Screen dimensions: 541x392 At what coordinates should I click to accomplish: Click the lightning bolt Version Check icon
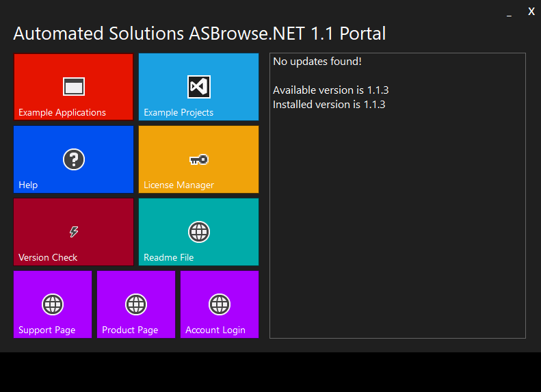[x=73, y=231]
